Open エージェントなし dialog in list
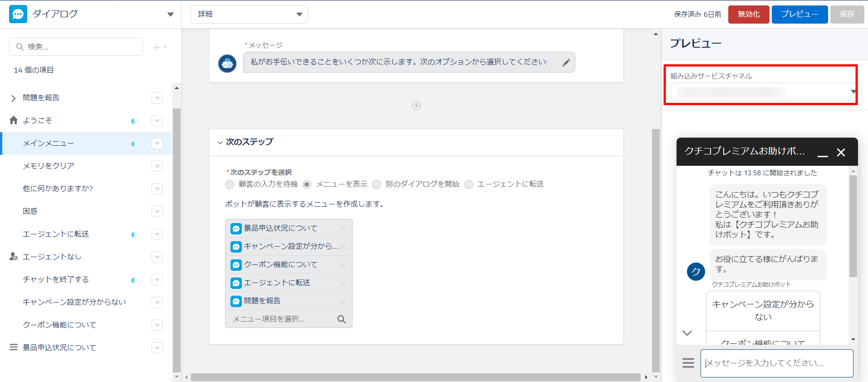Screen dimensions: 868x382 point(52,257)
